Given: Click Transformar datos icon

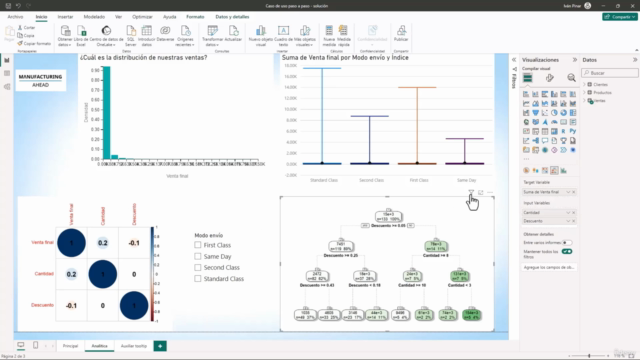Looking at the screenshot, I should (213, 35).
